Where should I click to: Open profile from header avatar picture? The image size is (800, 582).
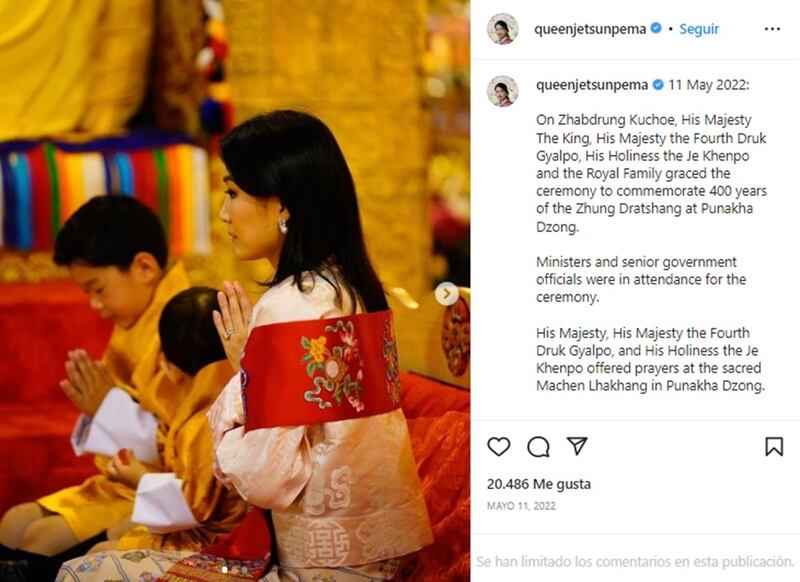click(x=503, y=29)
